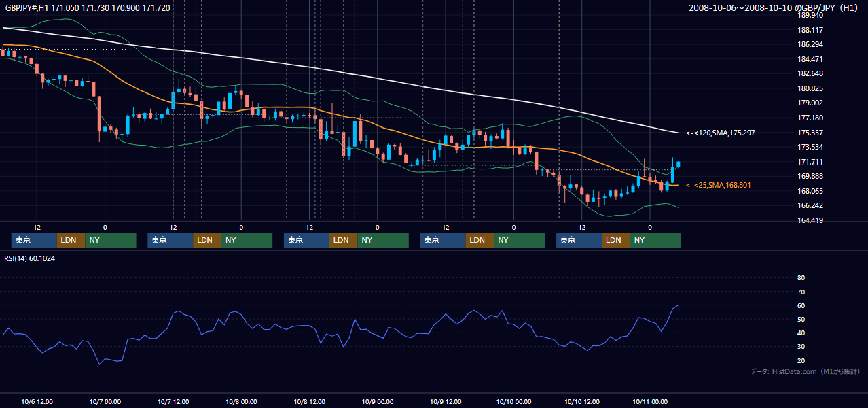Click price axis value 182.648
The image size is (868, 408).
pos(811,73)
